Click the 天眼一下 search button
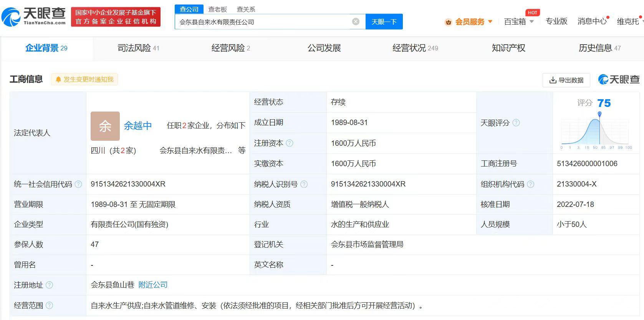The height and width of the screenshot is (320, 644). [384, 22]
